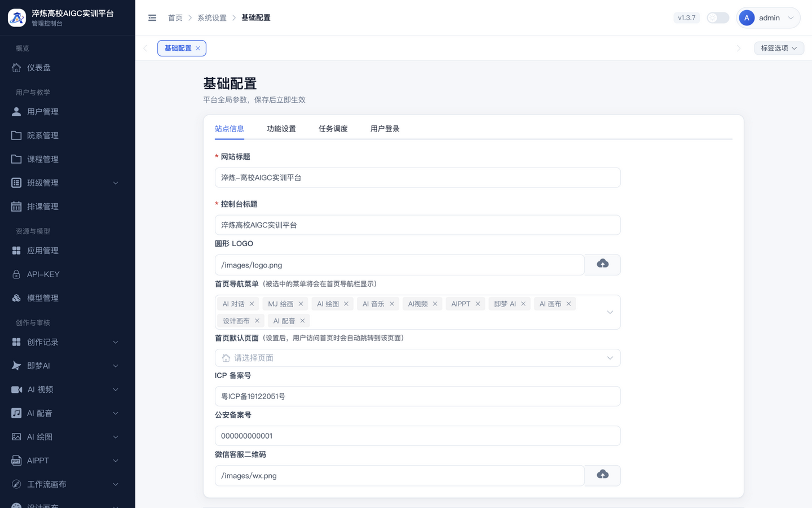The height and width of the screenshot is (508, 812).
Task: Upload the 圆形 LOGO via the cloud icon
Action: tap(603, 265)
